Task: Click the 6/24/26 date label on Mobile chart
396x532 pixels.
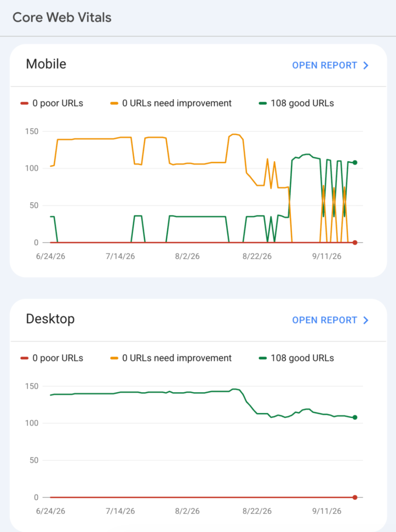Action: coord(50,256)
